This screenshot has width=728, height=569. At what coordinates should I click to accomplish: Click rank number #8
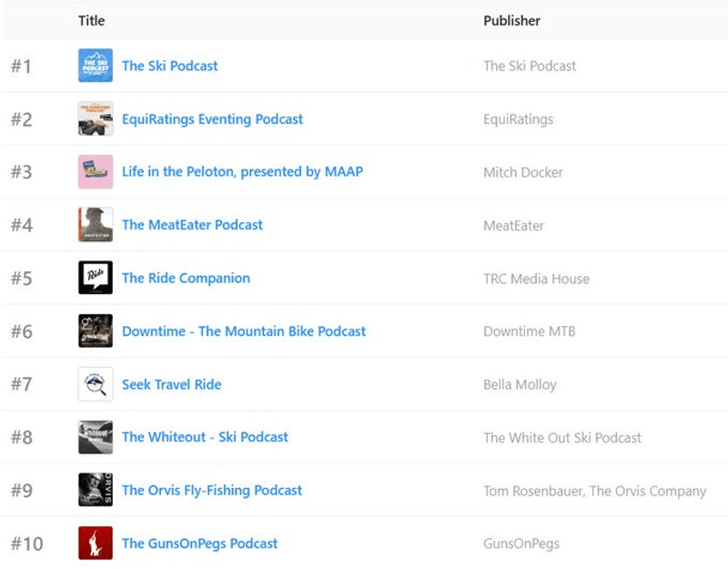click(x=21, y=438)
